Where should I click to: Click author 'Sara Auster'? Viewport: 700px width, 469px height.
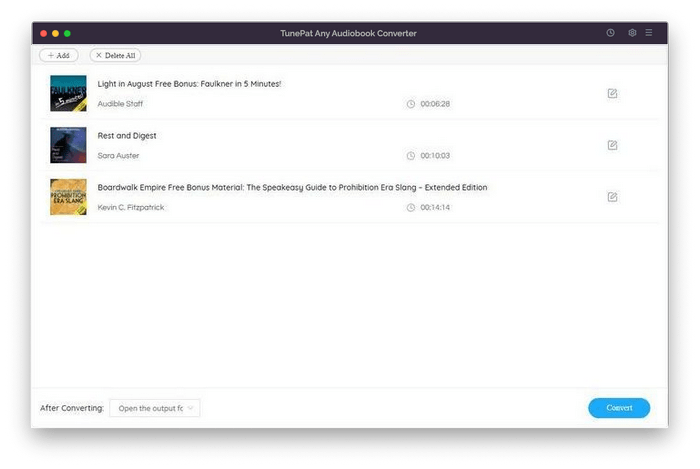[x=118, y=156]
